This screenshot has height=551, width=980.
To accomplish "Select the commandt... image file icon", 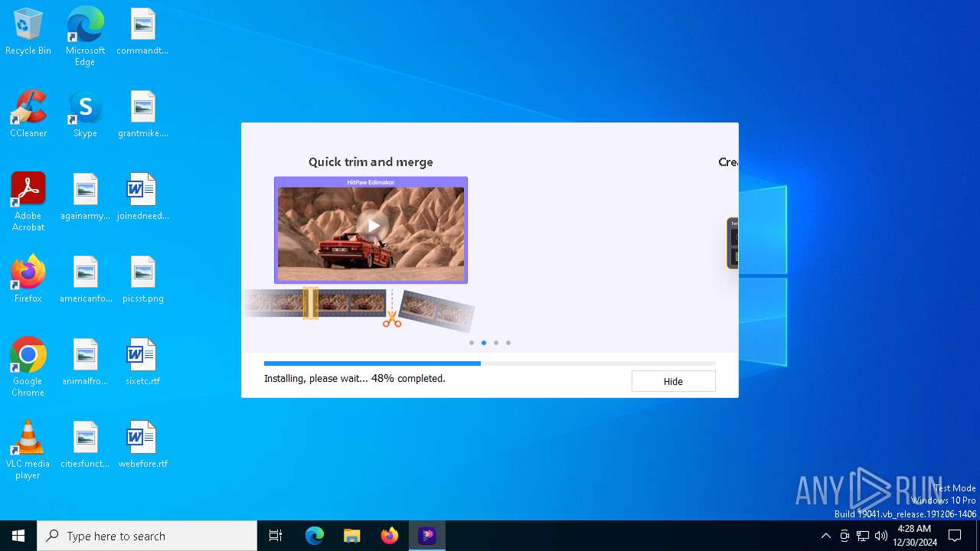I will pos(142,33).
